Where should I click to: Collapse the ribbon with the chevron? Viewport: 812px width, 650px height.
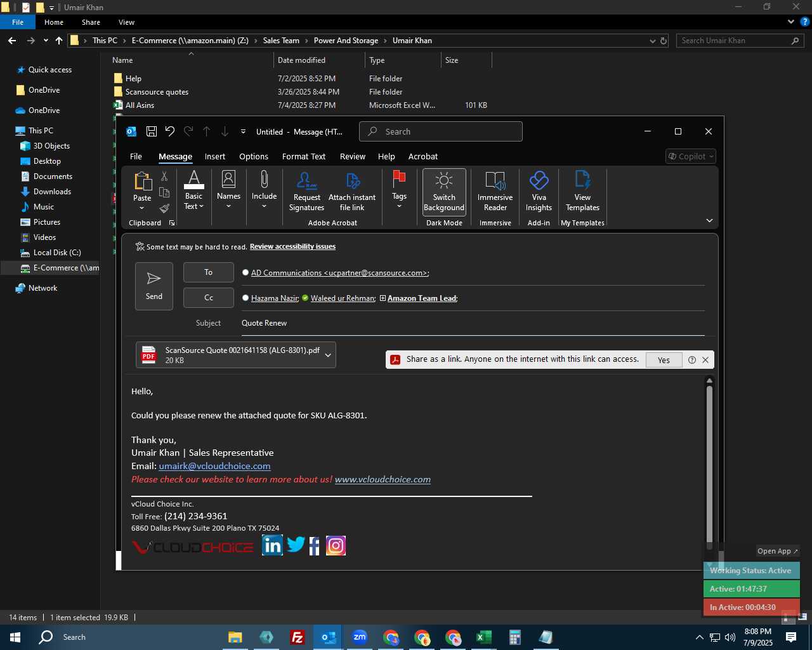709,220
